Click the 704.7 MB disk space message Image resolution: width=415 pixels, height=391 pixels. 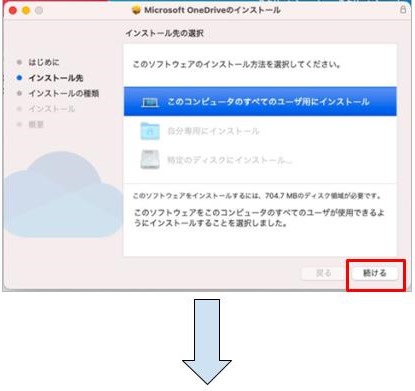coord(257,196)
